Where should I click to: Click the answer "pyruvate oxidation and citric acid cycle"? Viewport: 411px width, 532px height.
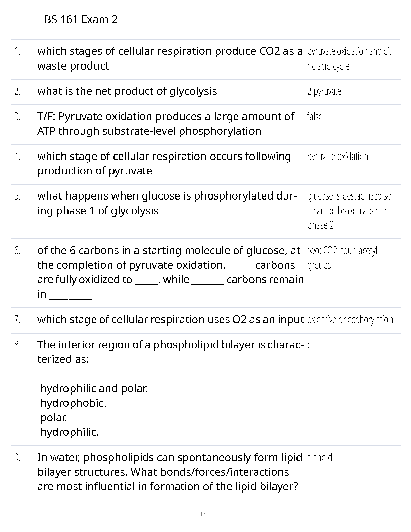(350, 58)
